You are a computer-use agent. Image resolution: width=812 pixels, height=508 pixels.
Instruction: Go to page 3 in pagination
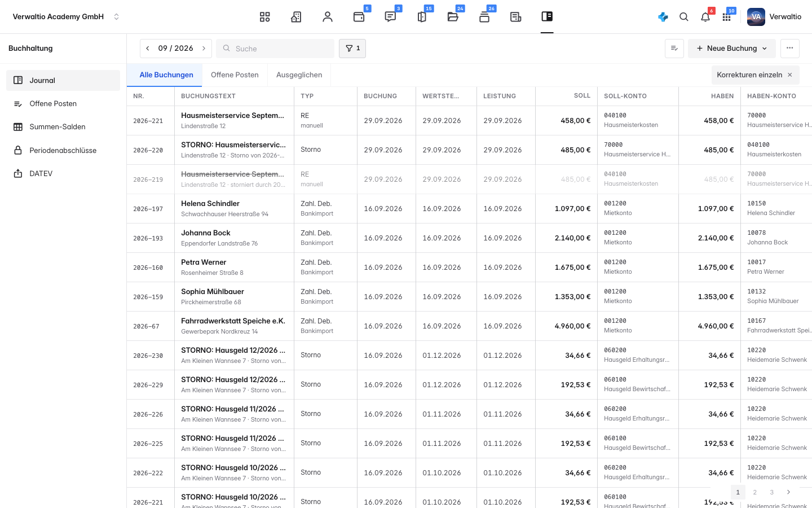click(772, 492)
